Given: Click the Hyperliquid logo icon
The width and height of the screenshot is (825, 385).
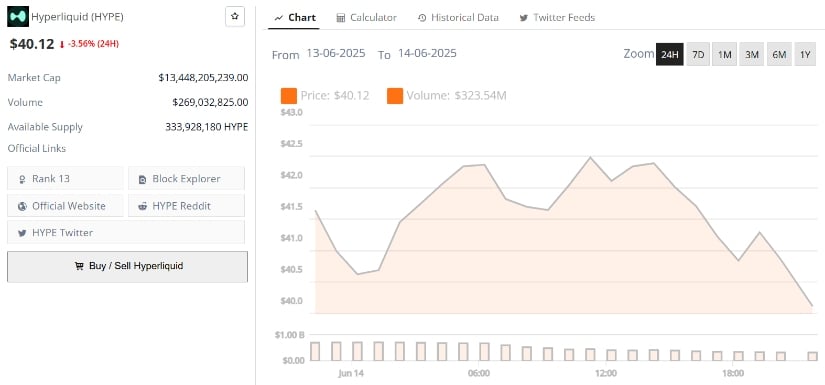Looking at the screenshot, I should tap(18, 16).
